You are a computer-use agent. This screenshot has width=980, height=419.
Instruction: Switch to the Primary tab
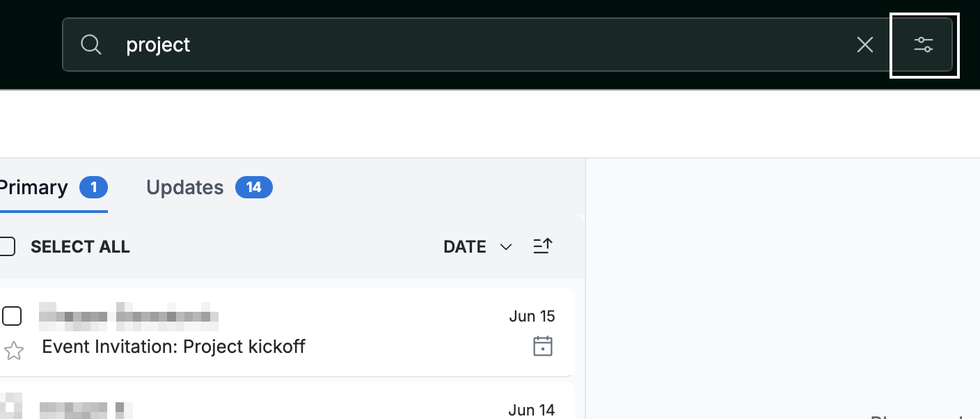click(x=33, y=187)
